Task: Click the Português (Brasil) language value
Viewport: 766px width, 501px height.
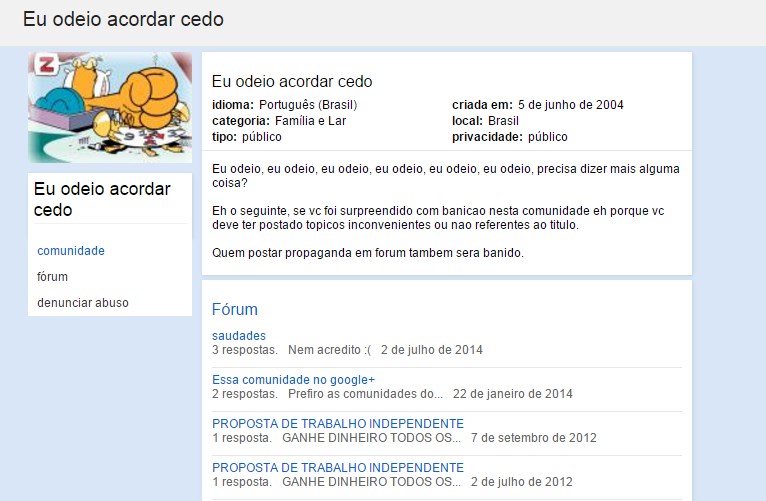Action: (x=308, y=105)
